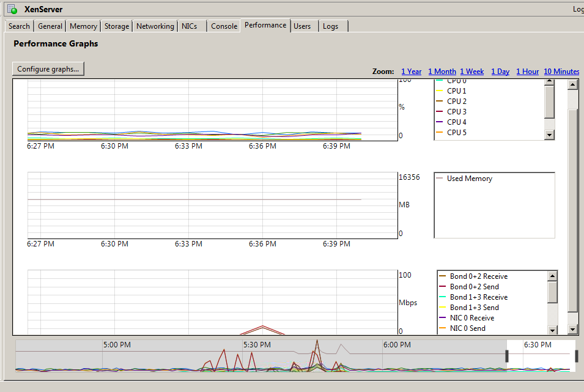Image resolution: width=584 pixels, height=392 pixels.
Task: Click the XenServer host icon in header
Action: pyautogui.click(x=12, y=9)
